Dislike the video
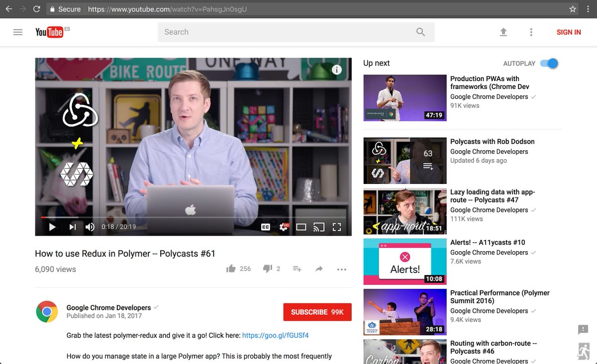 coord(267,269)
